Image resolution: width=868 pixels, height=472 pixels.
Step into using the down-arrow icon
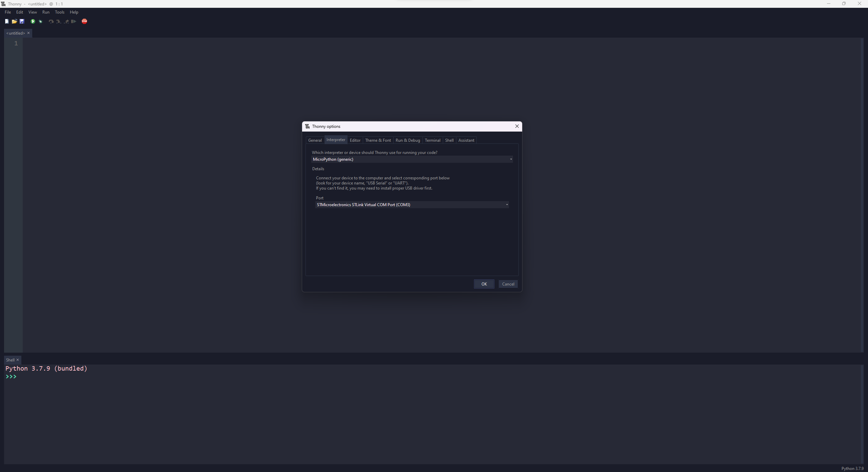pyautogui.click(x=58, y=21)
